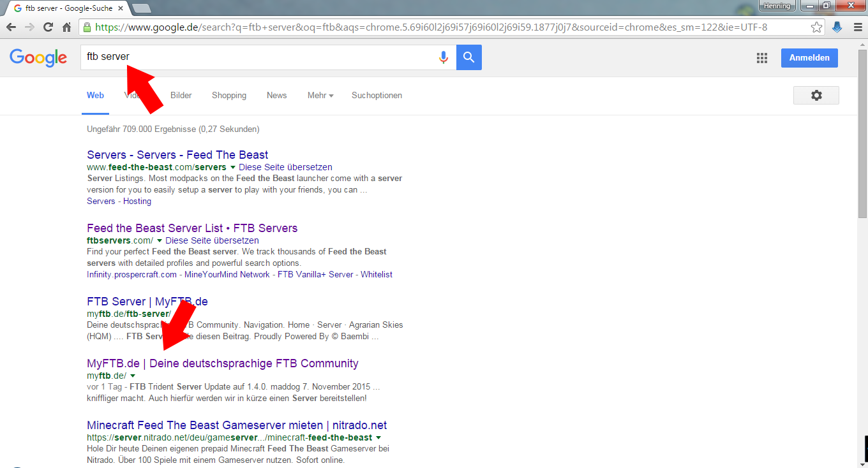
Task: Click the Anmelden sign-in button
Action: click(809, 58)
